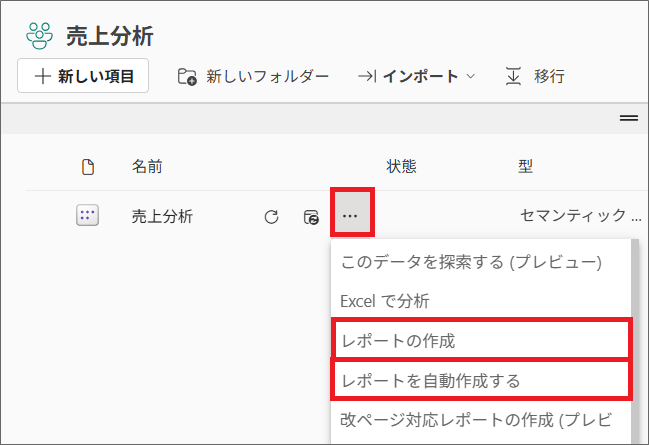Expand the インポート dropdown

tap(420, 76)
